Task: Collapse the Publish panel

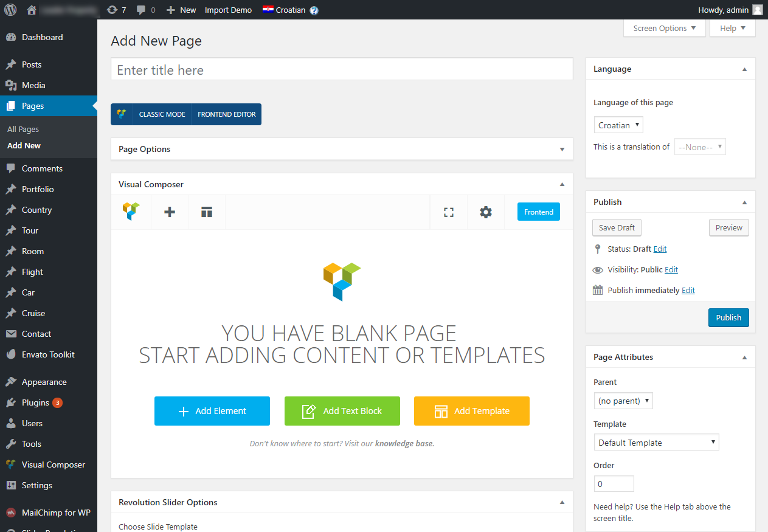Action: tap(744, 202)
